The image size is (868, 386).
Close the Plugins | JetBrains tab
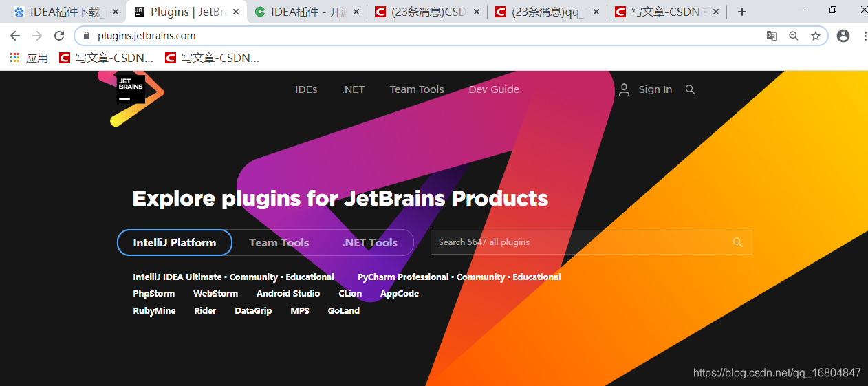235,12
